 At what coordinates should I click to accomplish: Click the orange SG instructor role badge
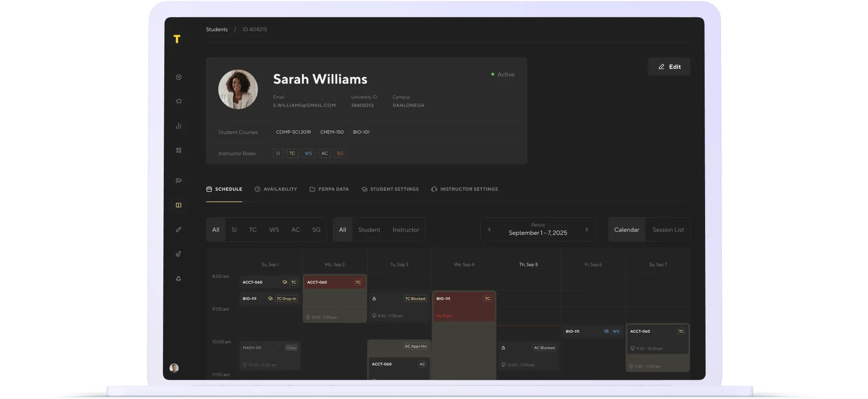340,153
